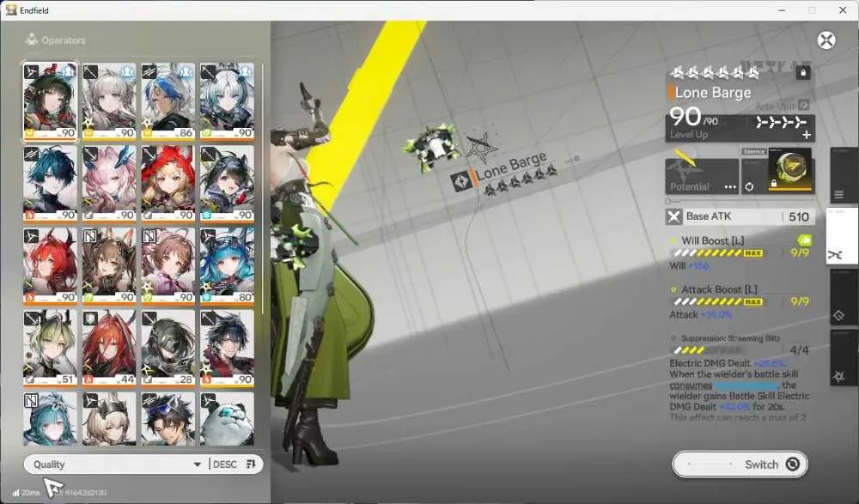This screenshot has height=504, width=859.
Task: Click the Essence refresh cycle icon
Action: point(749,187)
